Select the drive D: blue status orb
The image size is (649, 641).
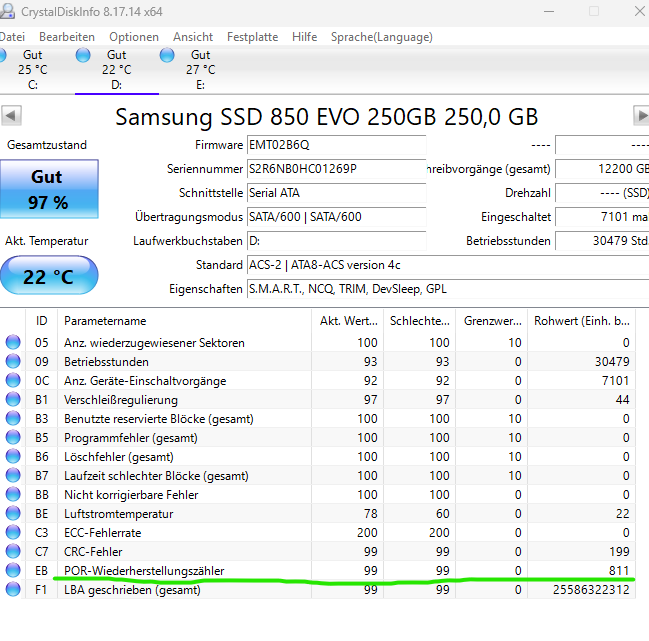click(x=83, y=55)
